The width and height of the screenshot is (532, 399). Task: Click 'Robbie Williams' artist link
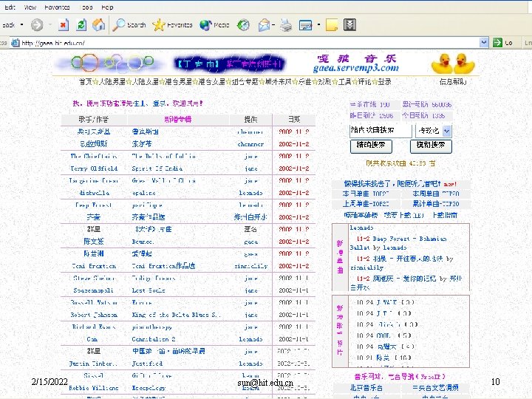pos(94,388)
